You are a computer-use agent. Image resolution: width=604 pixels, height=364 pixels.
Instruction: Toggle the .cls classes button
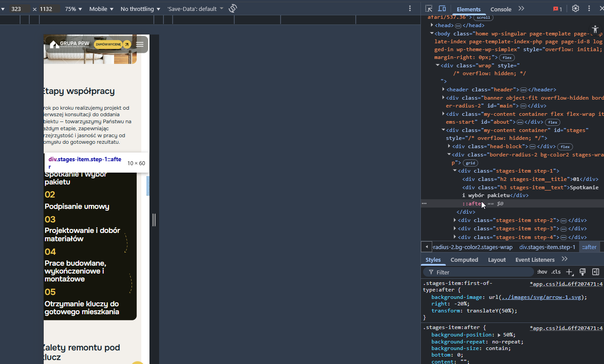556,272
